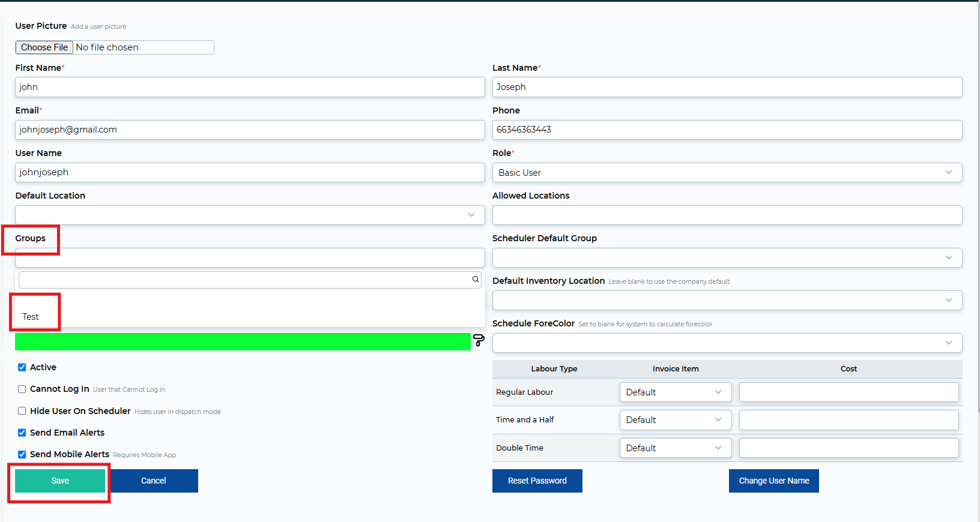Image resolution: width=980 pixels, height=522 pixels.
Task: Click the User Name field
Action: pyautogui.click(x=250, y=172)
